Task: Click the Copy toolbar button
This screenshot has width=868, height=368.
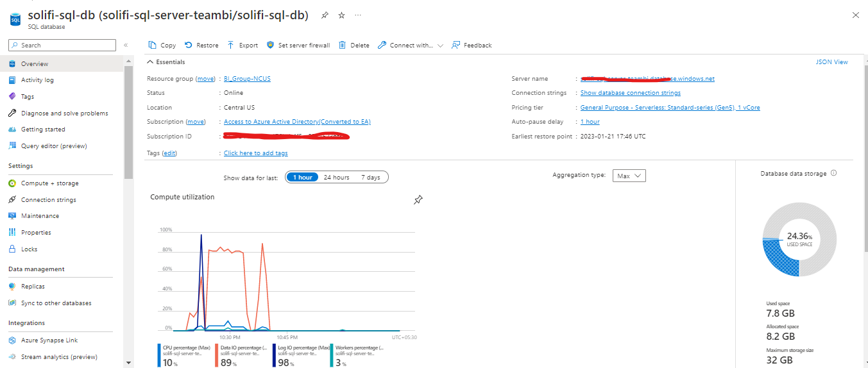Action: click(x=162, y=45)
